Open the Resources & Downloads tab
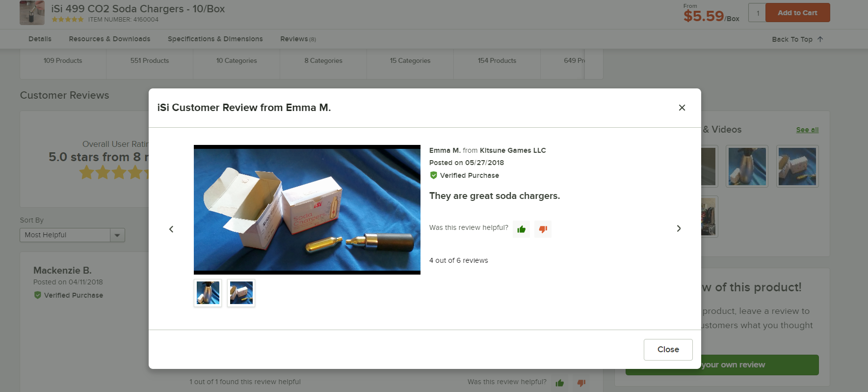Screen dimensions: 868x392 pos(109,39)
